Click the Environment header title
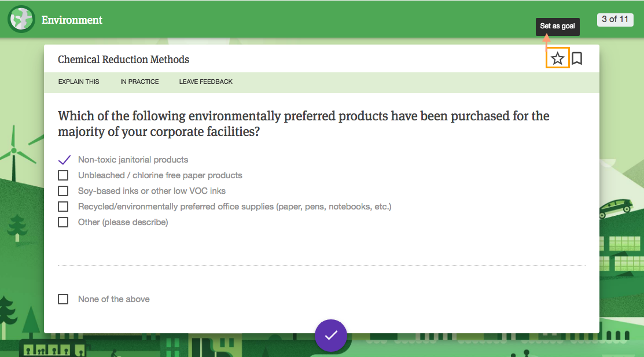The height and width of the screenshot is (357, 644). [72, 20]
